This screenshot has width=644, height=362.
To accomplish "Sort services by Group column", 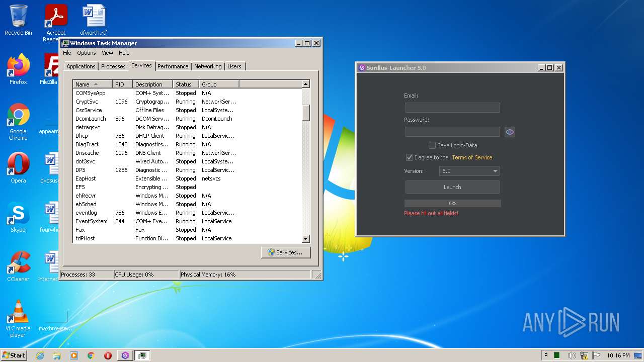I will pyautogui.click(x=219, y=84).
